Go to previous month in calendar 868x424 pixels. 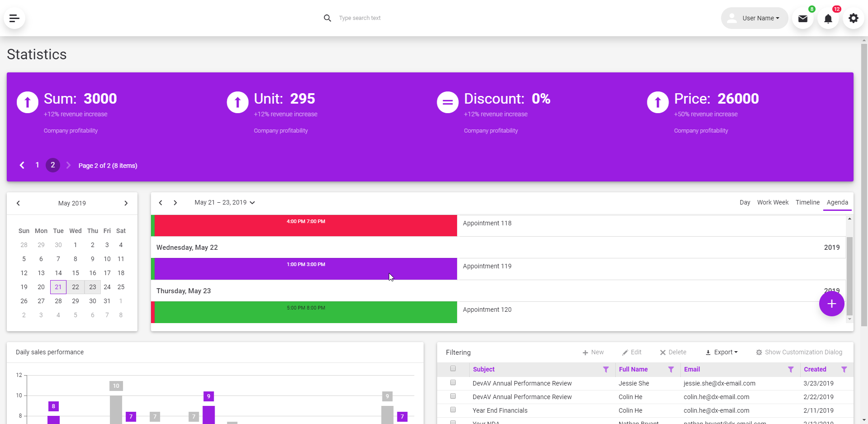click(x=19, y=203)
